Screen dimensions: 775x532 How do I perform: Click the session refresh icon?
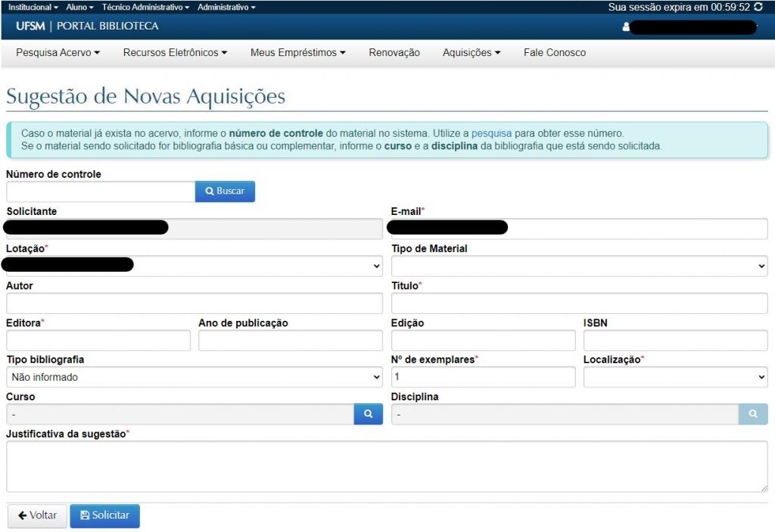pyautogui.click(x=759, y=7)
